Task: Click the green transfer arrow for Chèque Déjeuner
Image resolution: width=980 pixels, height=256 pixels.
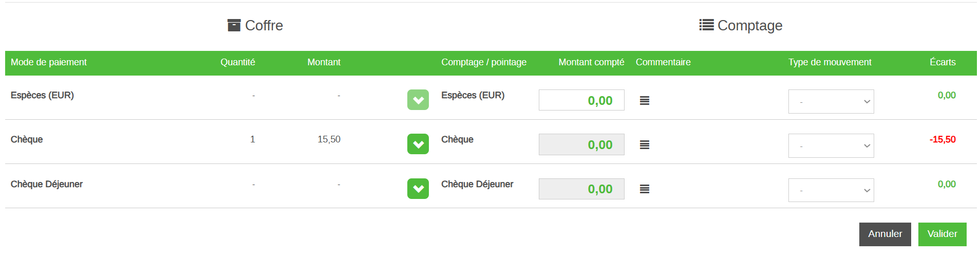Action: (418, 189)
